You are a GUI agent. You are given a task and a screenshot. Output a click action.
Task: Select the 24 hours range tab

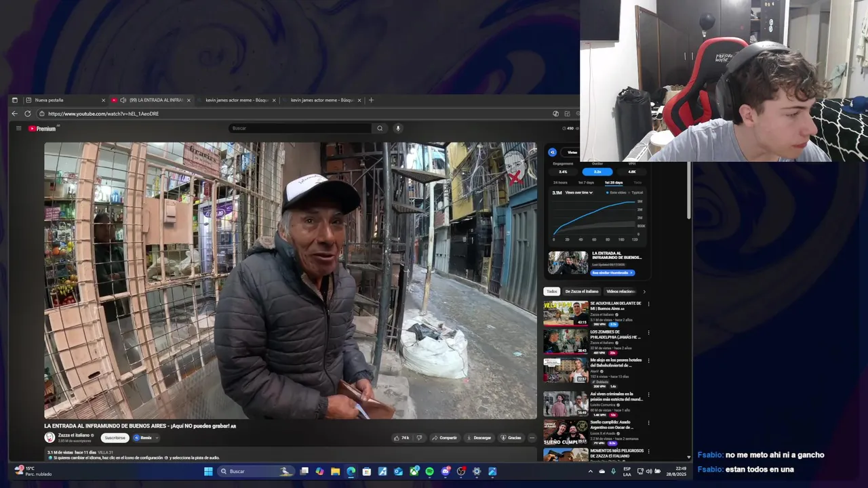click(560, 182)
